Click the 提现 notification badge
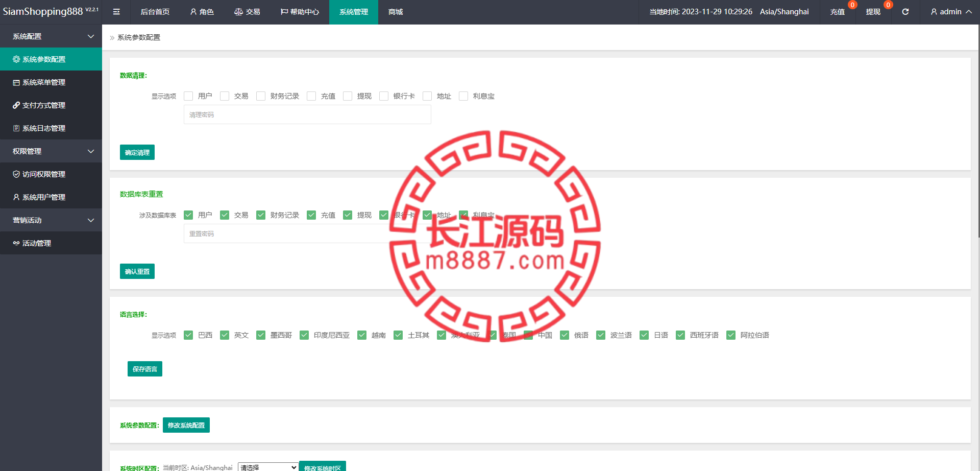Viewport: 980px width, 471px height. click(x=888, y=5)
